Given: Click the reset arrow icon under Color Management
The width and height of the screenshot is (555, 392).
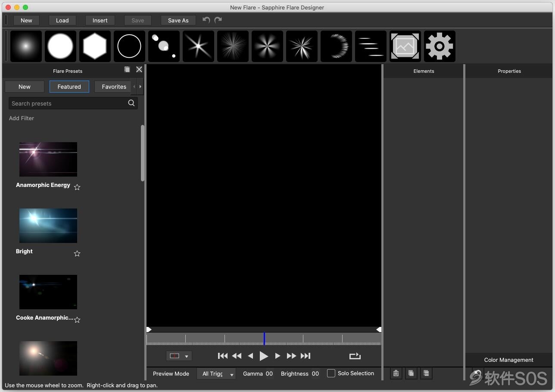Looking at the screenshot, I should [x=477, y=373].
